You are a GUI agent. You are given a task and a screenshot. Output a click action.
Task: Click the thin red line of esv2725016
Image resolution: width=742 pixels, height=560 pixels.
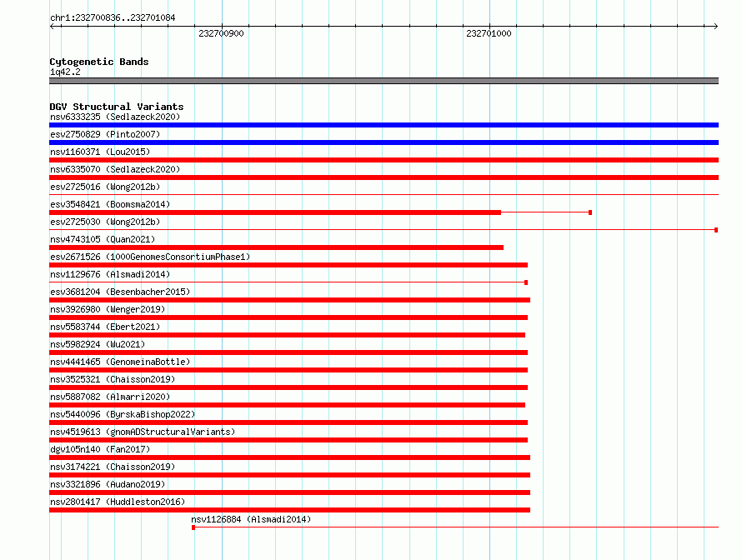[x=384, y=195]
